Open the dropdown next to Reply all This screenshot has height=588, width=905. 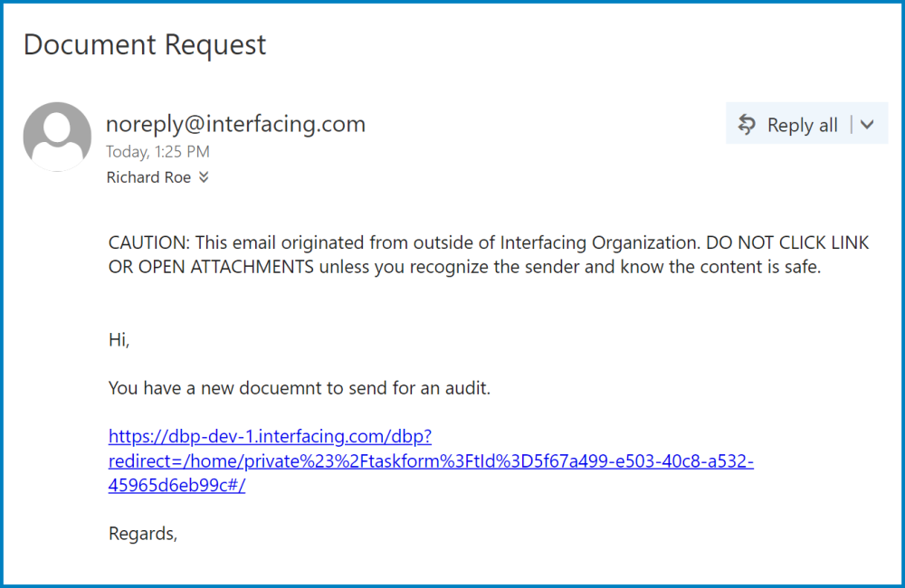click(867, 125)
